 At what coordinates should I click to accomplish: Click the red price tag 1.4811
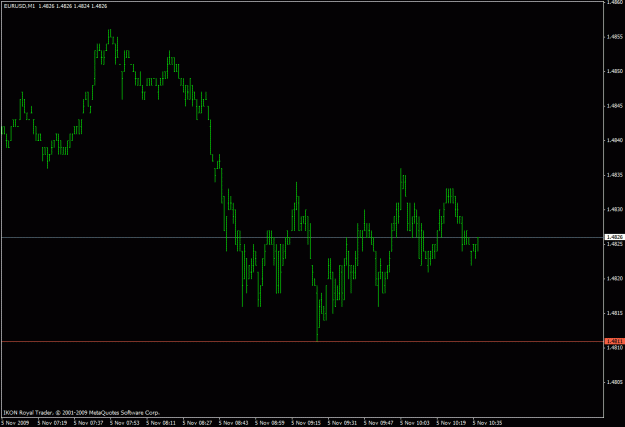(614, 341)
